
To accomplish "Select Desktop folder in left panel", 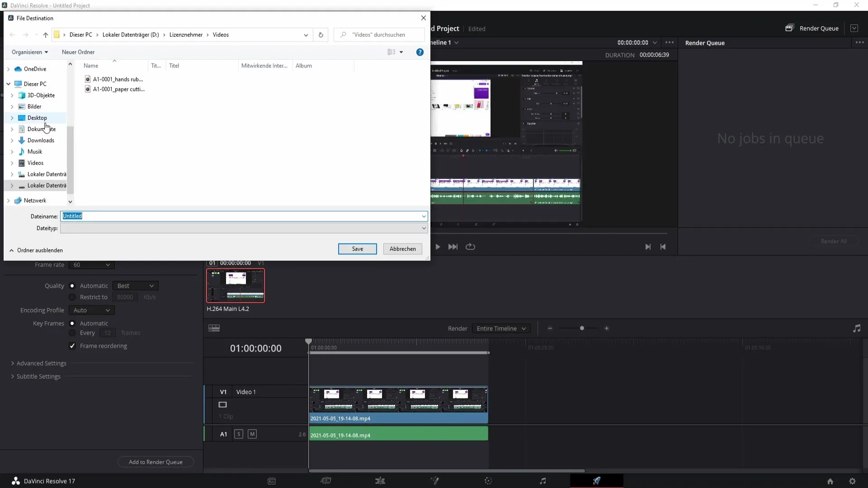I will pyautogui.click(x=38, y=117).
